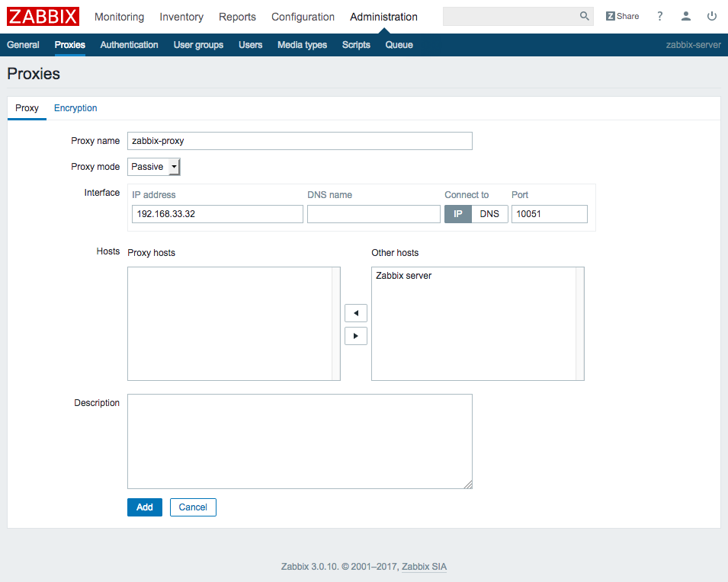Screen dimensions: 728x582
Task: Click the Cancel button
Action: click(x=193, y=507)
